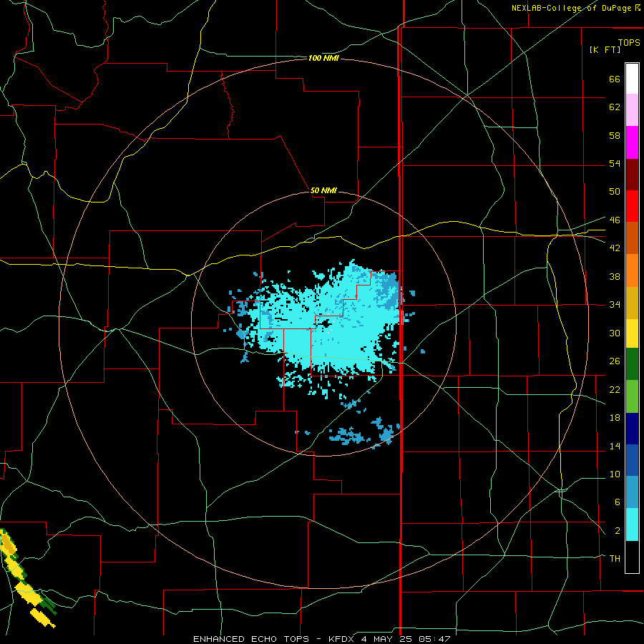
Task: Click the '50 NMI' range ring label
Action: pyautogui.click(x=323, y=190)
